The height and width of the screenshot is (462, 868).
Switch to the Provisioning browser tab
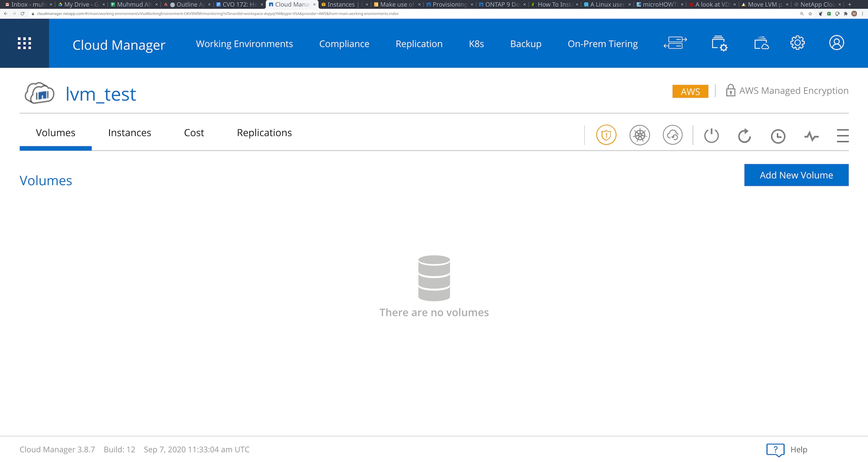(450, 4)
